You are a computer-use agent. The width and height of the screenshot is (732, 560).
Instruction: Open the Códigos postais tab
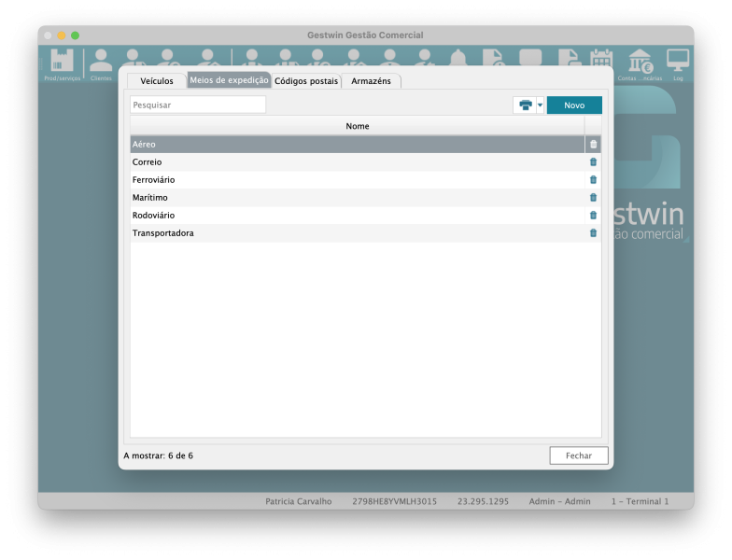(x=306, y=81)
